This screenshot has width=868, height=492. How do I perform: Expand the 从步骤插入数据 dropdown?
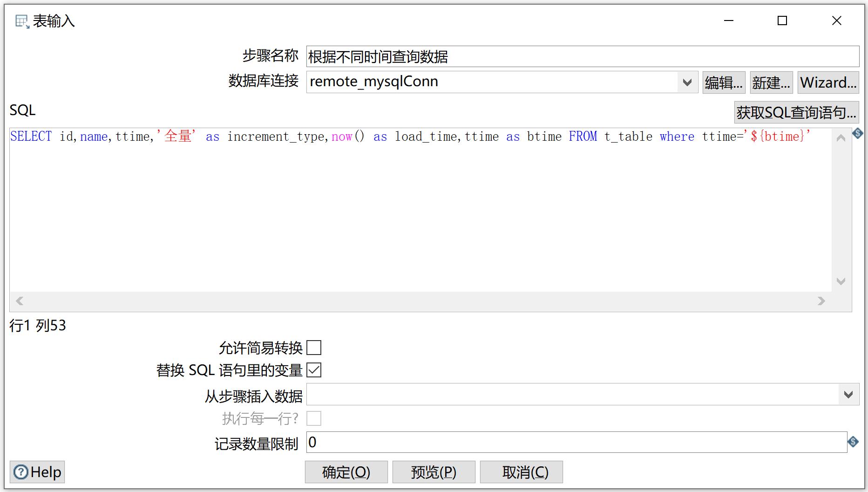click(848, 395)
